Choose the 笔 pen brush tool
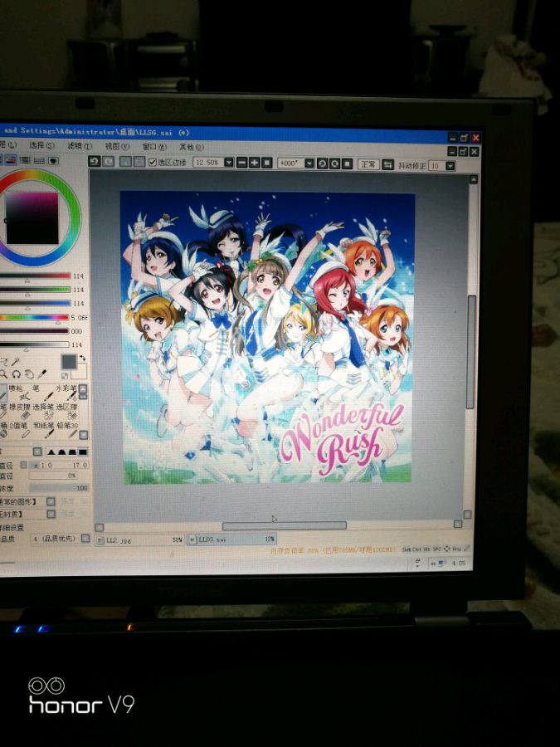 click(43, 393)
